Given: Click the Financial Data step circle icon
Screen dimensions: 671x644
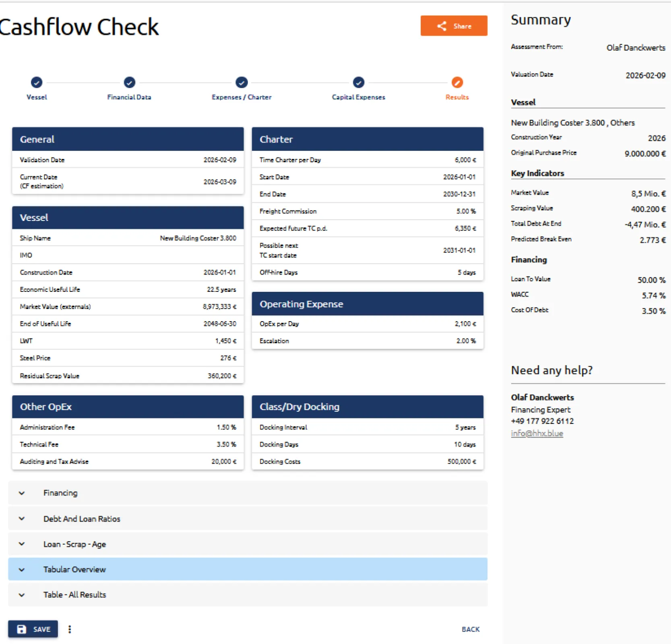Looking at the screenshot, I should [x=129, y=83].
